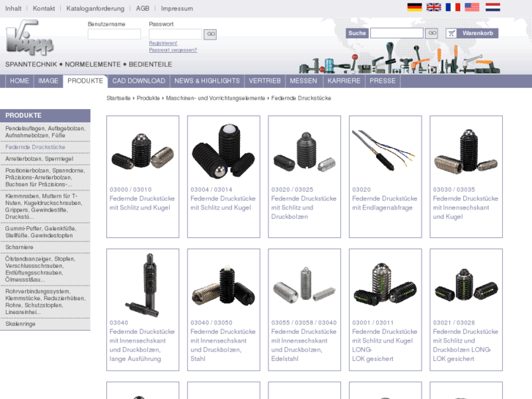
Task: Select the PRODUKTE tab
Action: pos(85,81)
